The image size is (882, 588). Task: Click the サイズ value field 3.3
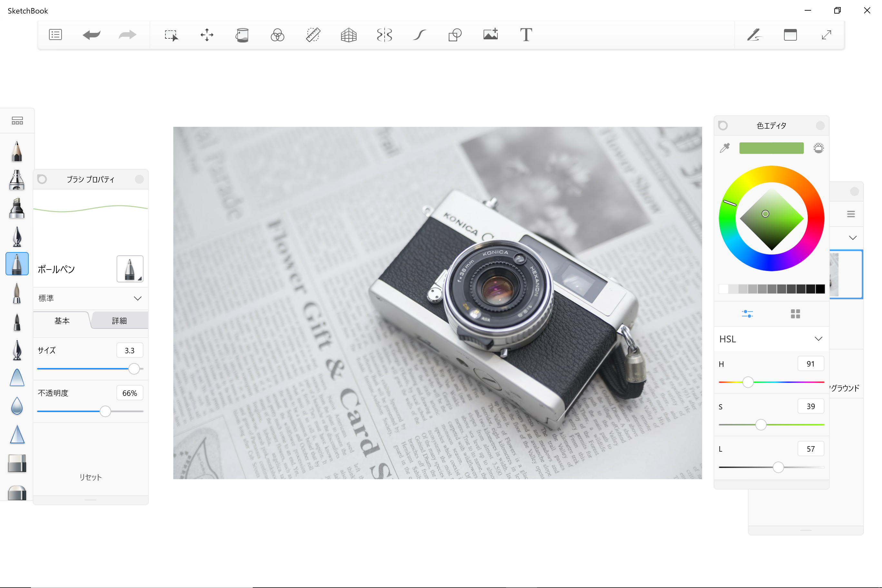click(x=129, y=351)
